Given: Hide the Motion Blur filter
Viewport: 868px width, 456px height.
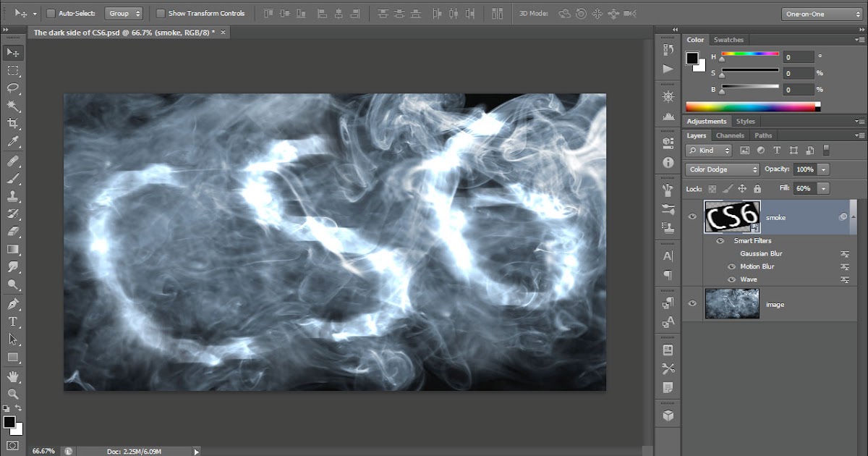Looking at the screenshot, I should click(732, 266).
